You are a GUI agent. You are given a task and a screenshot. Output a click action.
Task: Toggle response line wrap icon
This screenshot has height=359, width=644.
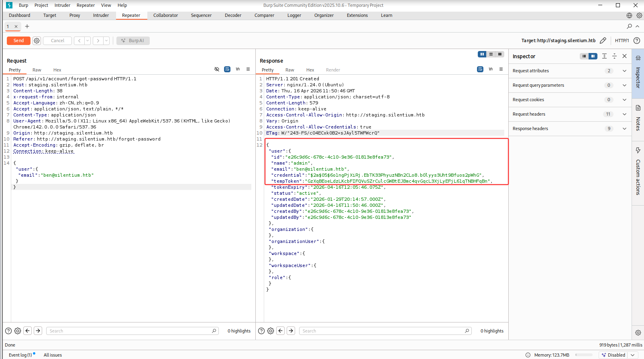(480, 69)
